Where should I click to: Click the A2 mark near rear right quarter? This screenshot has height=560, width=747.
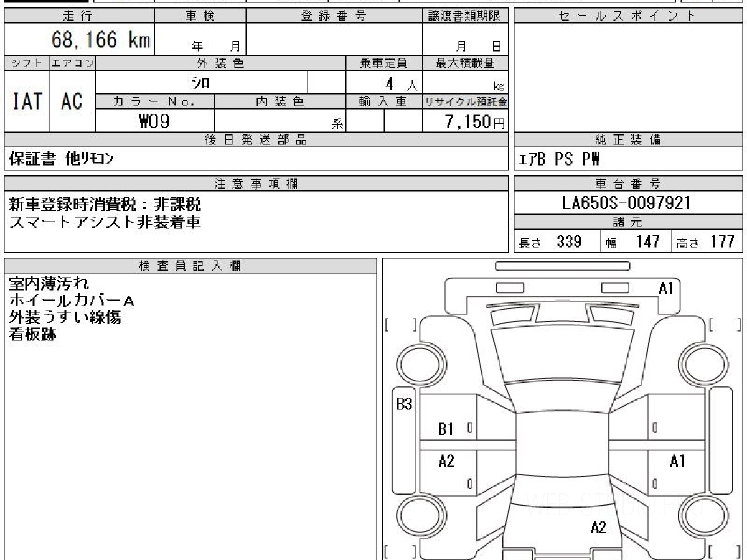(x=598, y=528)
